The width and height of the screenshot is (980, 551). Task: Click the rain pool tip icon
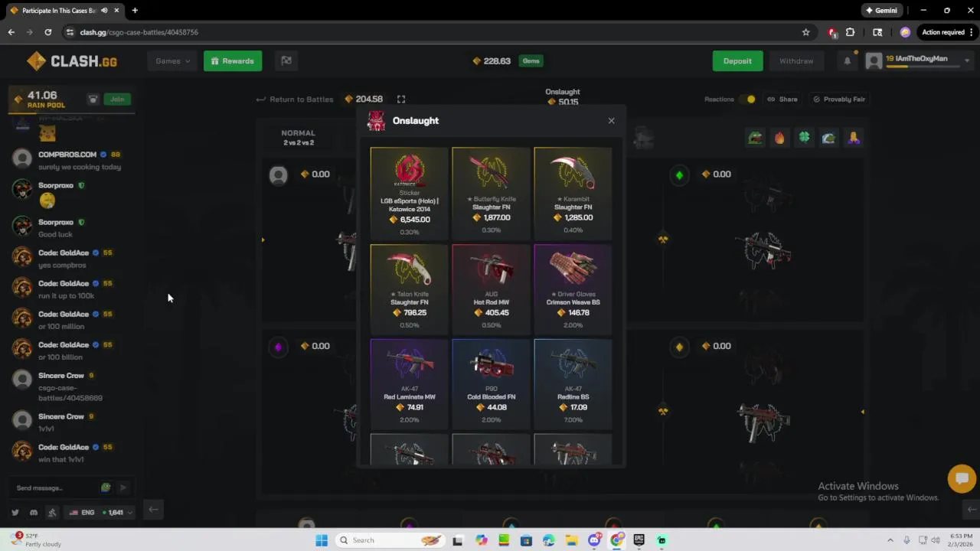point(93,99)
